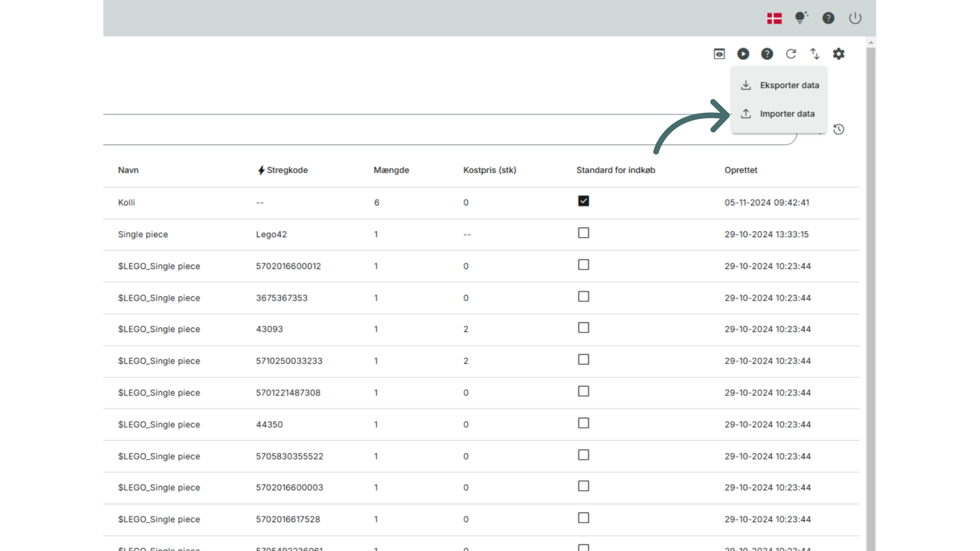Click the vertical scrollbar thumb

tap(871, 298)
